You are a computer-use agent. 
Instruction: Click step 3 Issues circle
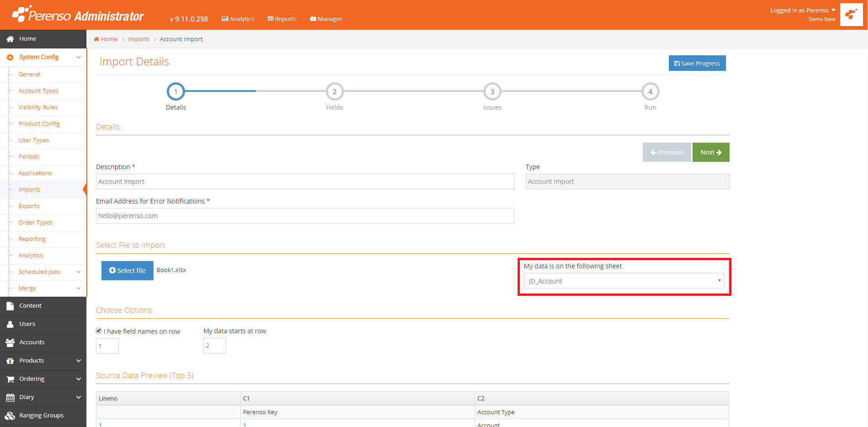tap(492, 91)
